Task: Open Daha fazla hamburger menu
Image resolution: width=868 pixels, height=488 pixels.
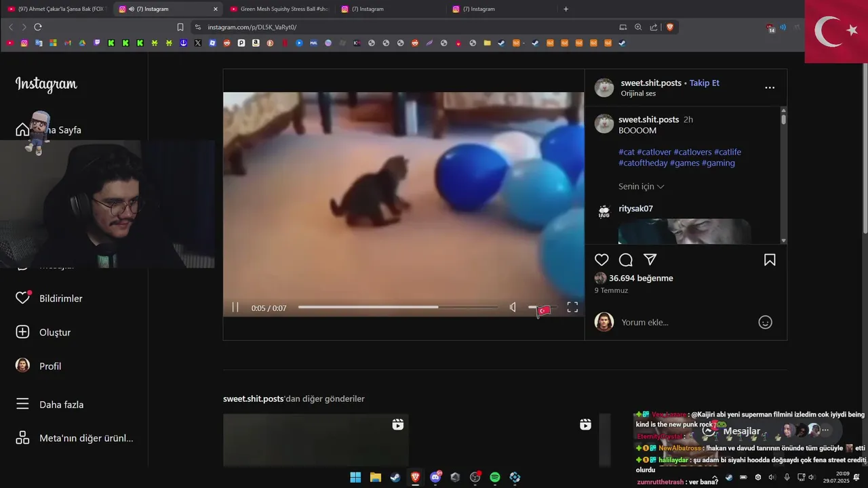Action: tap(50, 405)
